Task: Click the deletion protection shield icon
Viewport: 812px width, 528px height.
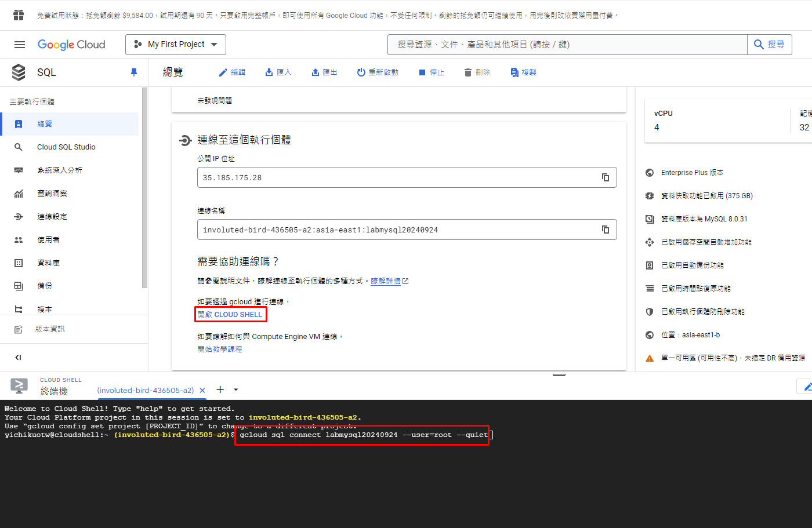Action: [650, 312]
